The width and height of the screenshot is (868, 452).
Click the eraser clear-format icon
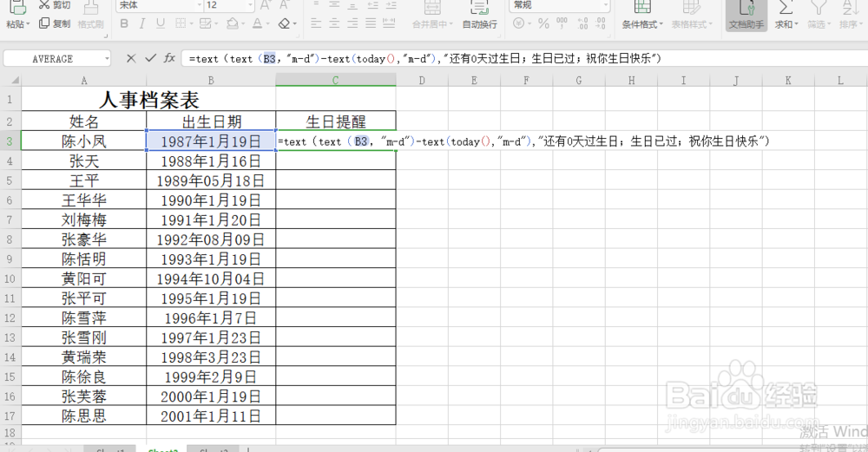284,23
